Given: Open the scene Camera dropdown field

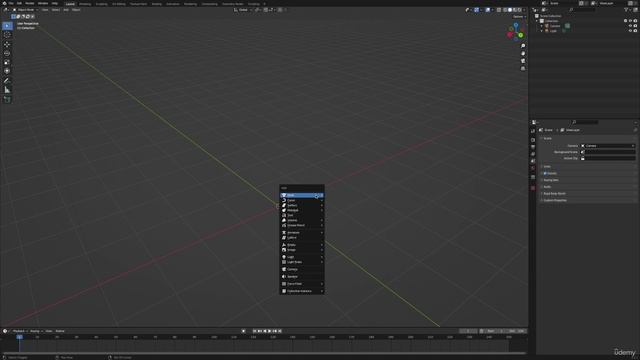Looking at the screenshot, I should [608, 146].
